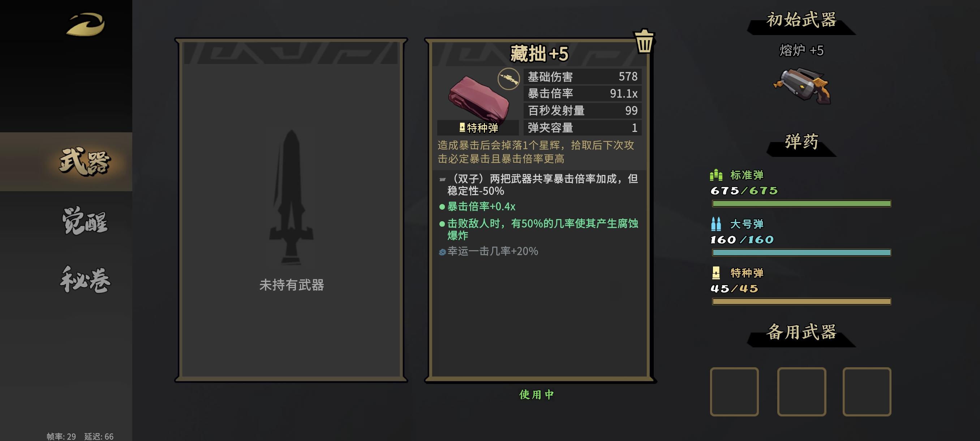
Task: Click the 大号弹 blue bullets icon
Action: tap(716, 224)
